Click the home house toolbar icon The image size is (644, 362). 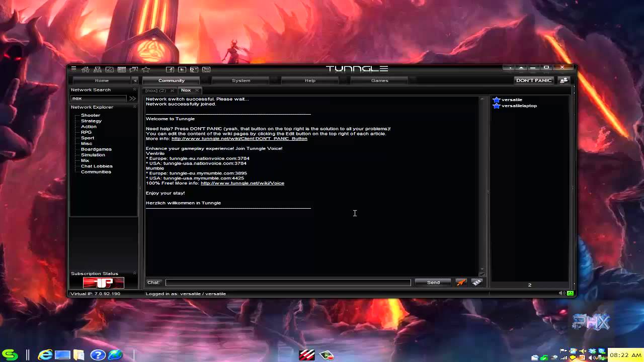(x=86, y=69)
